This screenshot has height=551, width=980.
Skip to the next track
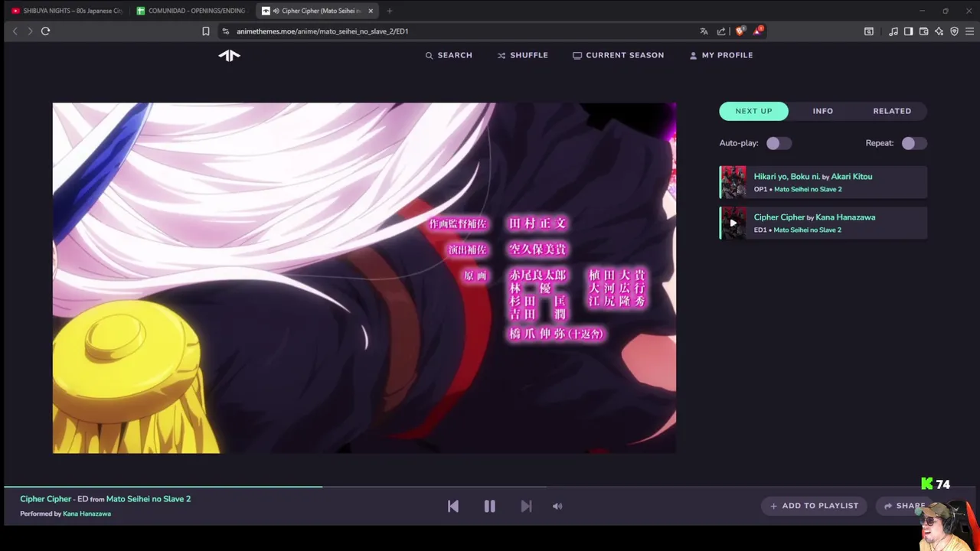click(526, 506)
